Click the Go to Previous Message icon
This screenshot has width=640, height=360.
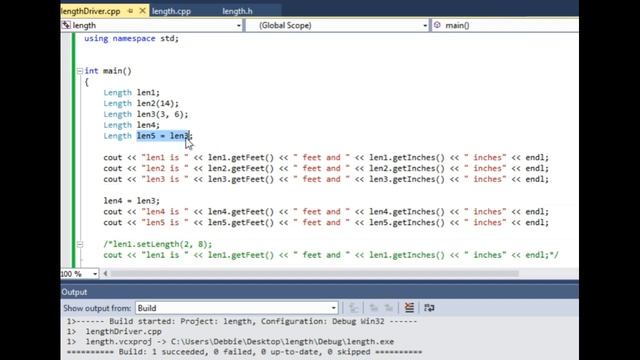[373, 308]
